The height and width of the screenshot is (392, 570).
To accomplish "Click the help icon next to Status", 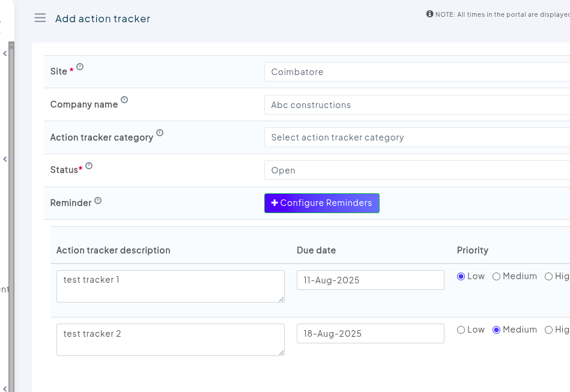I will (x=89, y=166).
